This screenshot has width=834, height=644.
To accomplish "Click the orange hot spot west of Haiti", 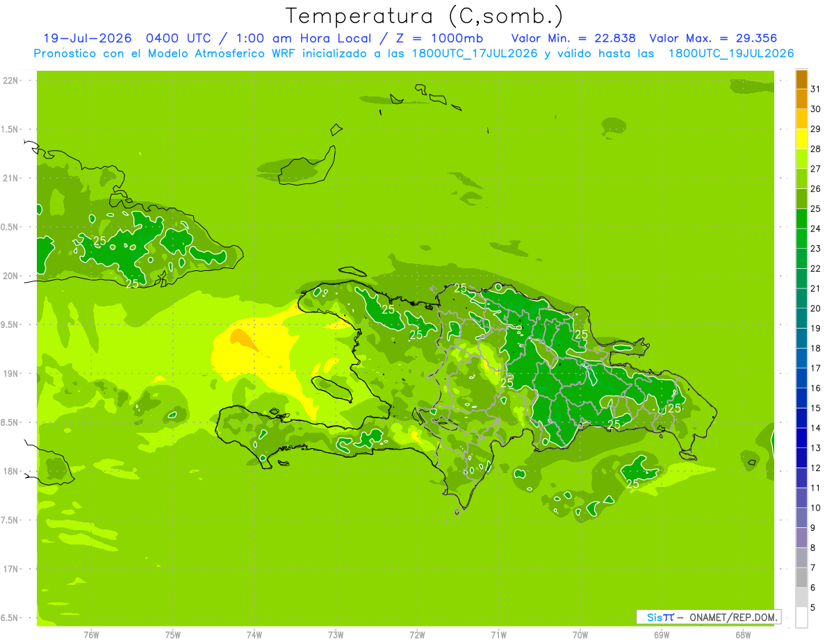I will tap(241, 338).
